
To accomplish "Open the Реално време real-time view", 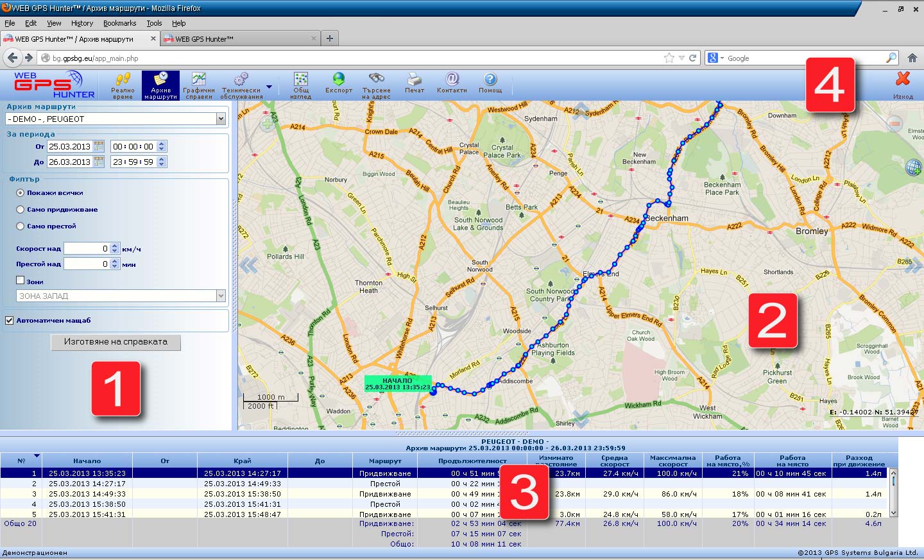I will point(123,85).
